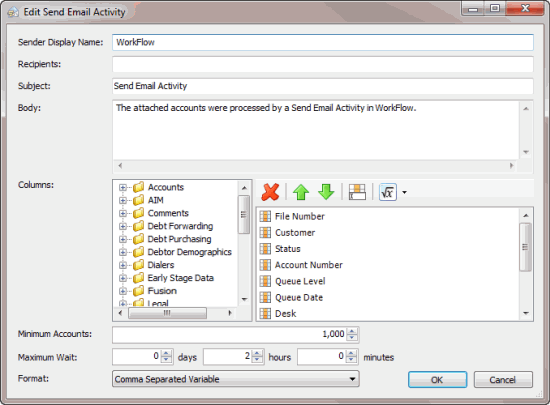
Task: Close the Edit Send Email Activity dialog
Action: (x=525, y=8)
